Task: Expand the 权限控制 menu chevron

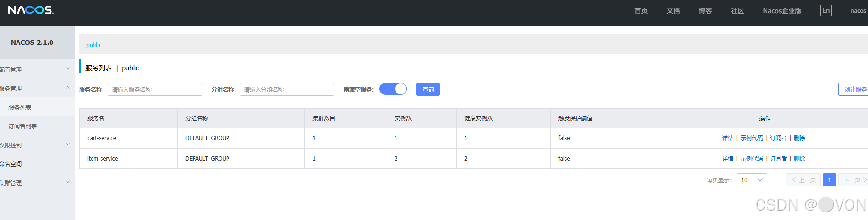Action: [68, 144]
